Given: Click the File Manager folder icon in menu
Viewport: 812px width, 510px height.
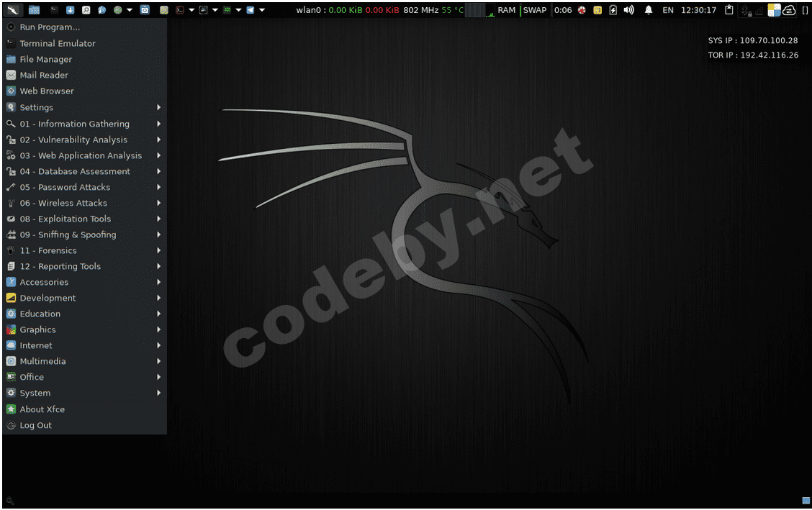Looking at the screenshot, I should coord(11,60).
